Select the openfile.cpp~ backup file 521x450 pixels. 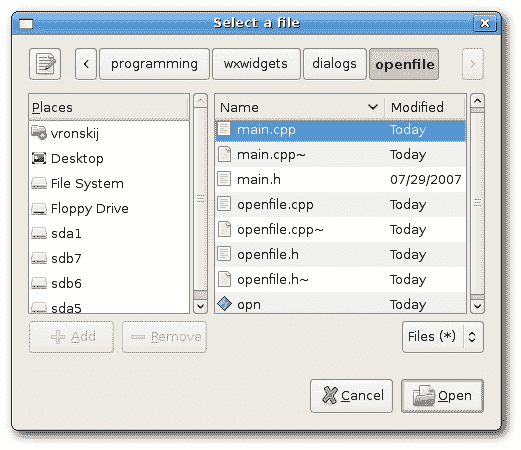[x=340, y=230]
